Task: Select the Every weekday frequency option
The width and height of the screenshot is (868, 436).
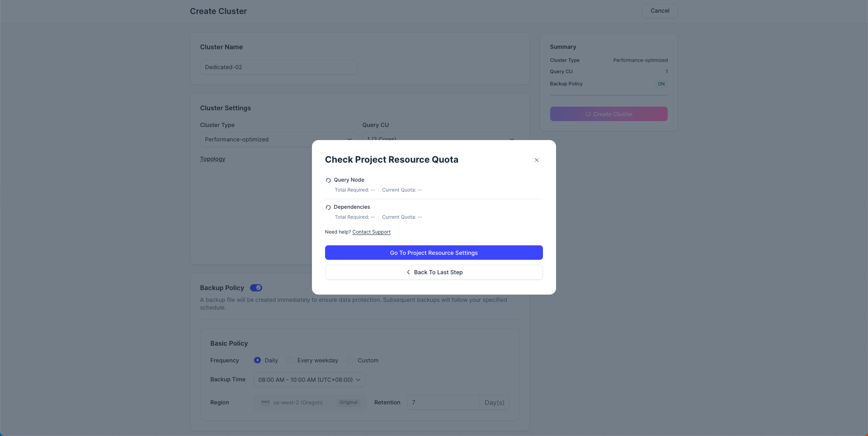Action: pyautogui.click(x=290, y=360)
